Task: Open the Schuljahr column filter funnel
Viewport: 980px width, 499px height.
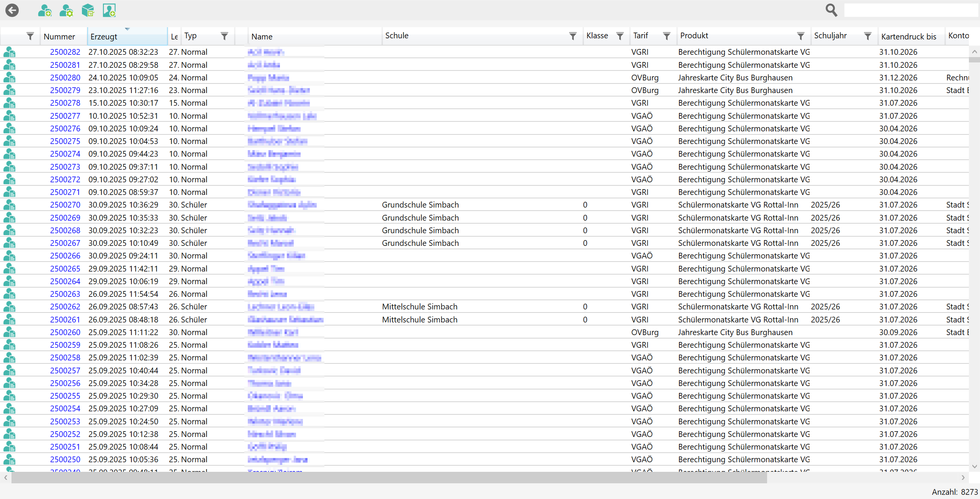Action: click(x=868, y=36)
